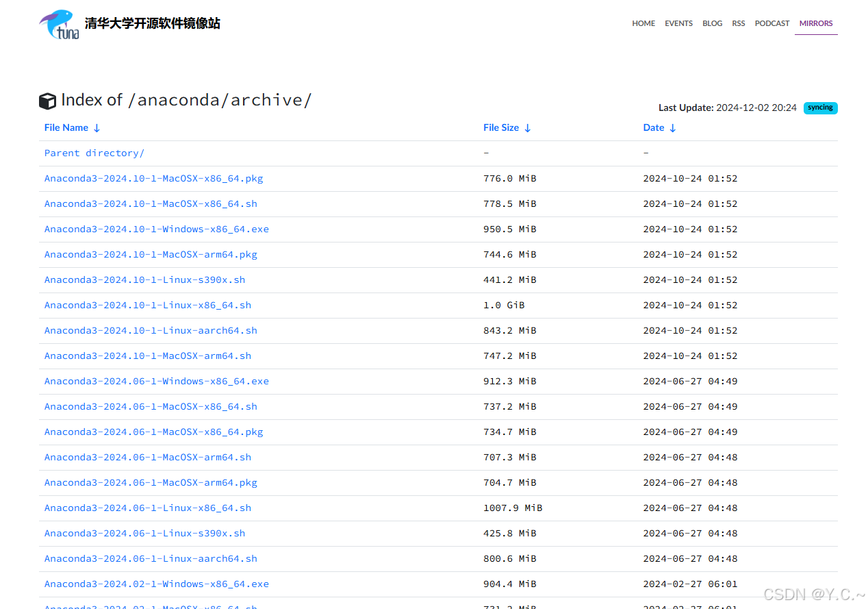Select the 904.4 MiB size value
868x609 pixels.
tap(510, 584)
